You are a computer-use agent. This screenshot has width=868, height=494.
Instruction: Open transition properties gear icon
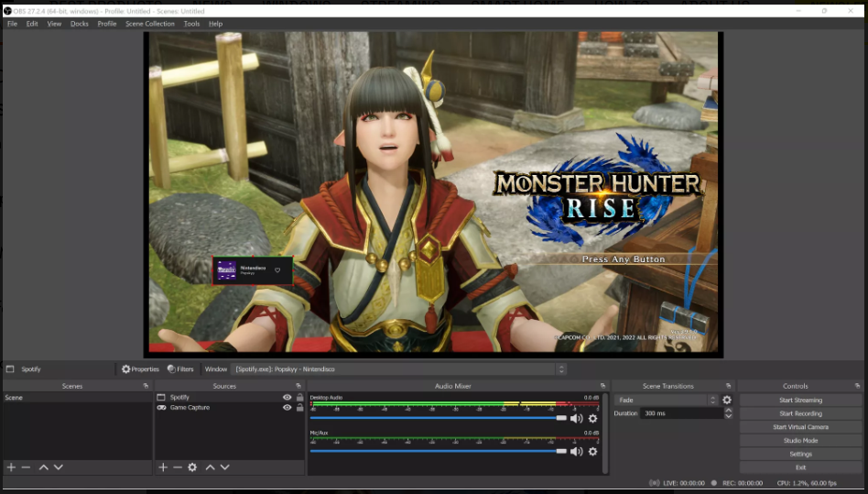point(727,400)
